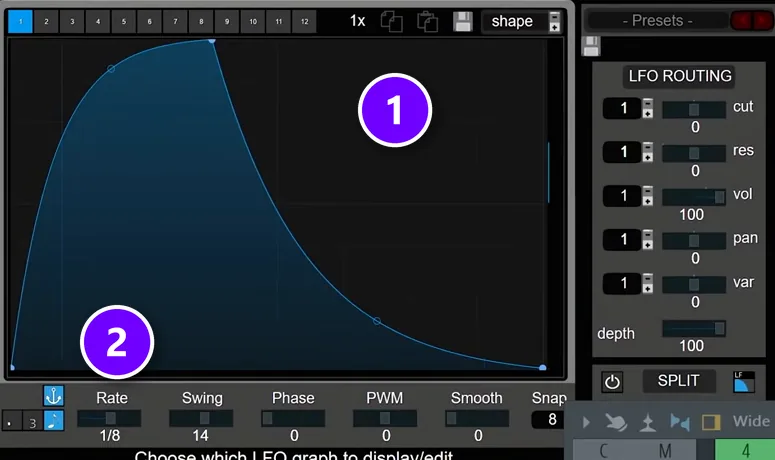This screenshot has width=775, height=460.
Task: Click the M button in mixer strip
Action: pyautogui.click(x=665, y=451)
